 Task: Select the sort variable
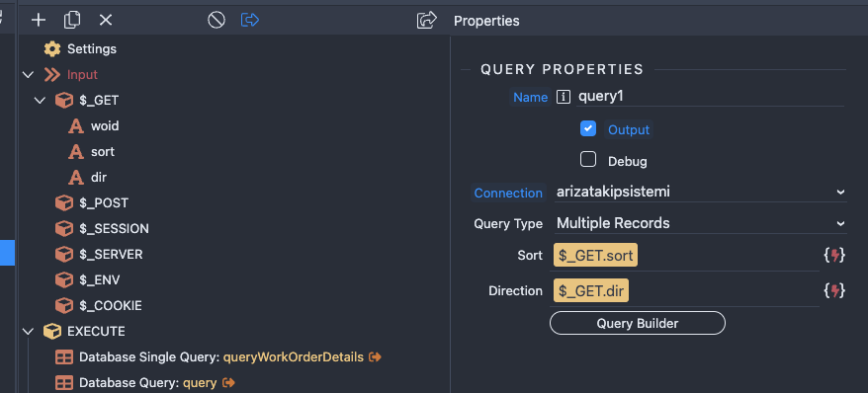coord(103,151)
